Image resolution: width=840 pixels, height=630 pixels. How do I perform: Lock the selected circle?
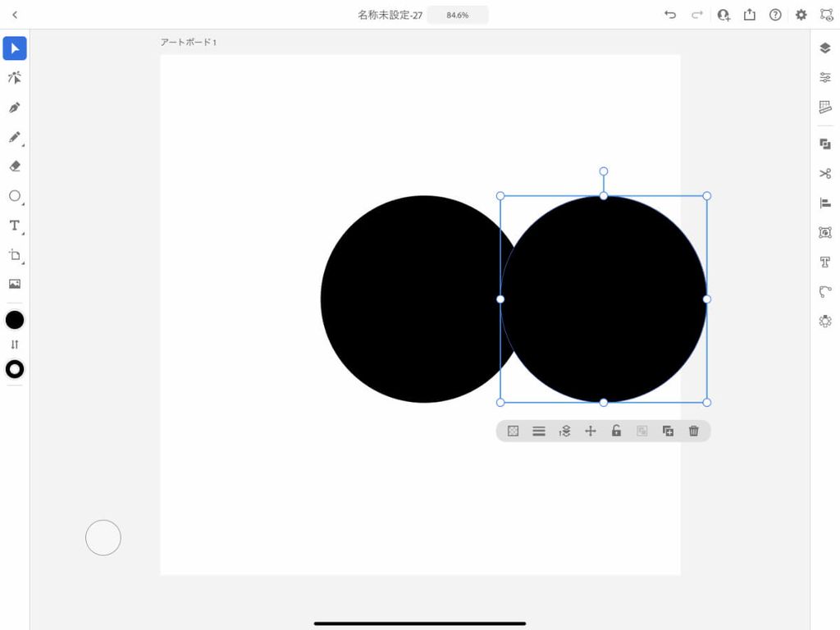[616, 431]
